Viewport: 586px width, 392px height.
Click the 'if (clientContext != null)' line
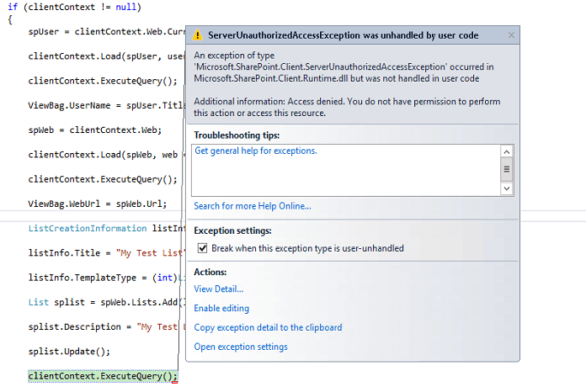coord(74,7)
